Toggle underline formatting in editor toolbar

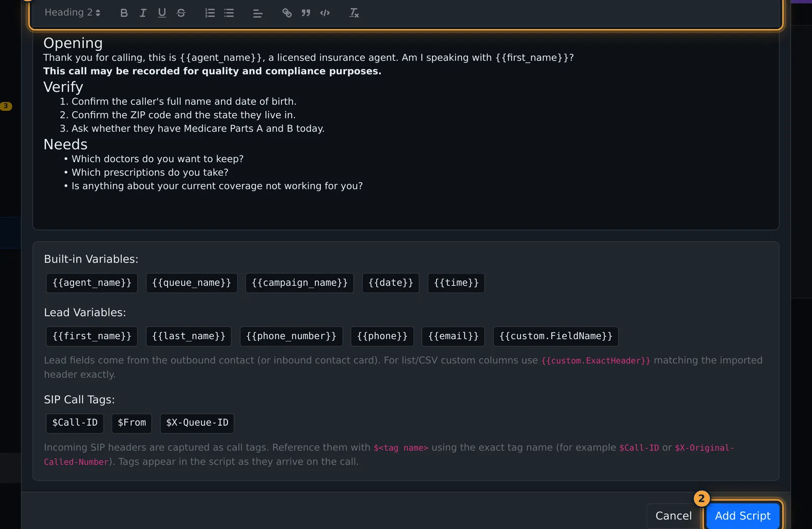point(162,13)
